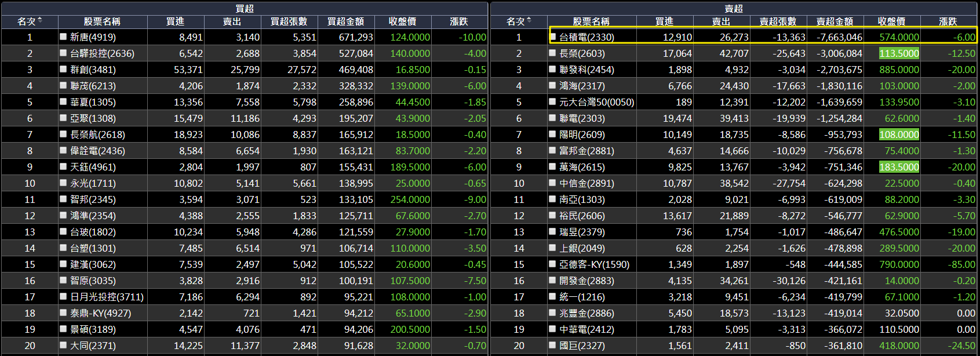Open stock 富邦金(2881)
The image size is (980, 356).
click(x=586, y=151)
